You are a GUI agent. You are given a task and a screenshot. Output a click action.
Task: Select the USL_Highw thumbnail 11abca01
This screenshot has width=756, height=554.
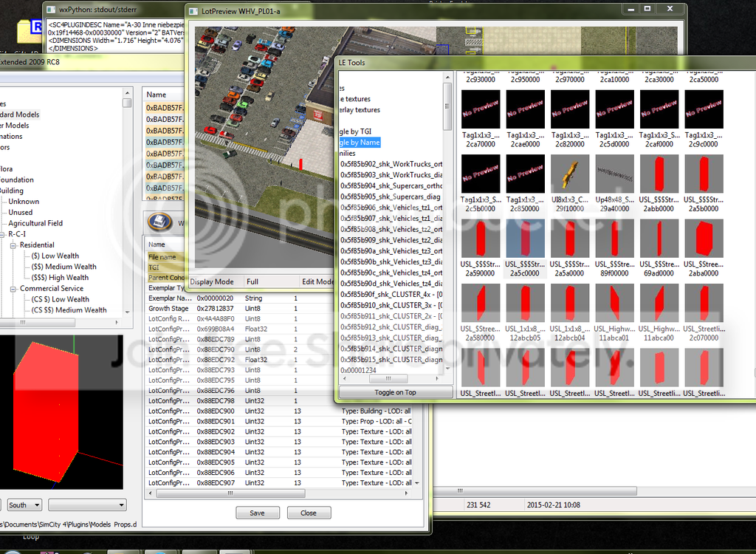tap(615, 303)
